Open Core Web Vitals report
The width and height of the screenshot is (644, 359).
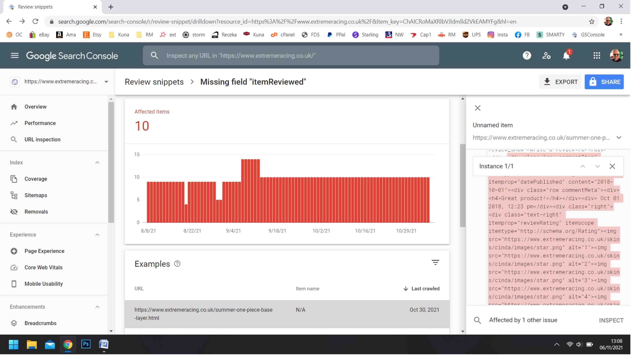tap(43, 267)
